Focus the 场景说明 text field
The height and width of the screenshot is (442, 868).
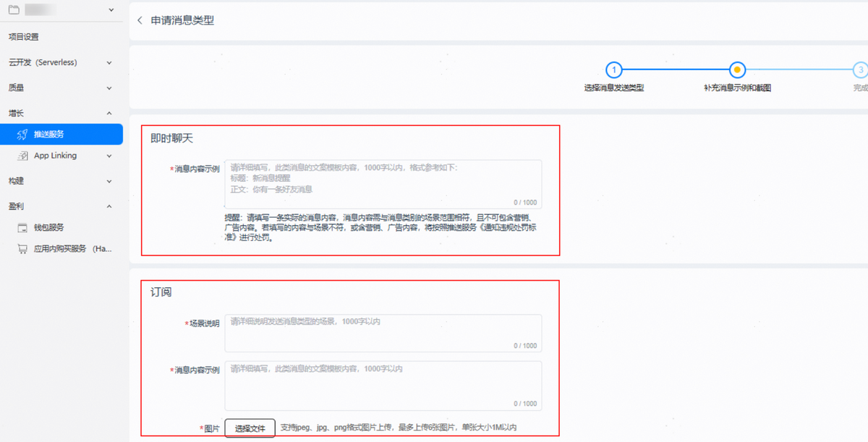[x=383, y=333]
